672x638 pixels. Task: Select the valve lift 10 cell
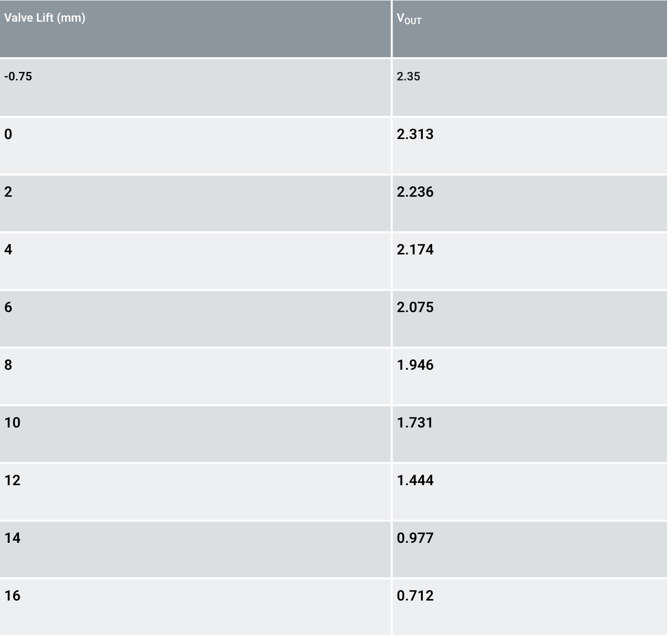[12, 423]
